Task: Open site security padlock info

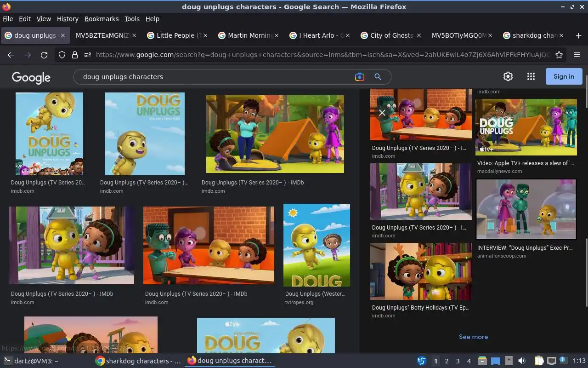Action: 75,55
